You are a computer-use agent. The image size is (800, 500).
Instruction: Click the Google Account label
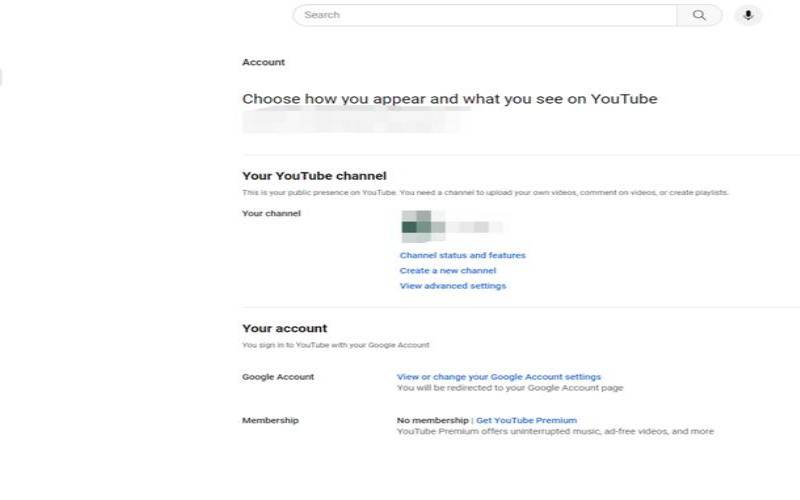(278, 377)
